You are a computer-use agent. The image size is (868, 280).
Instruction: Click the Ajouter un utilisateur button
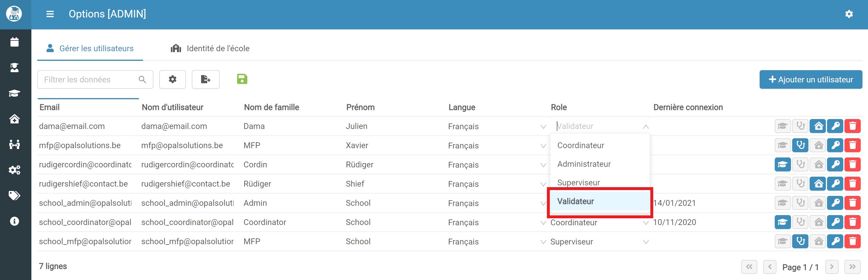pyautogui.click(x=810, y=80)
